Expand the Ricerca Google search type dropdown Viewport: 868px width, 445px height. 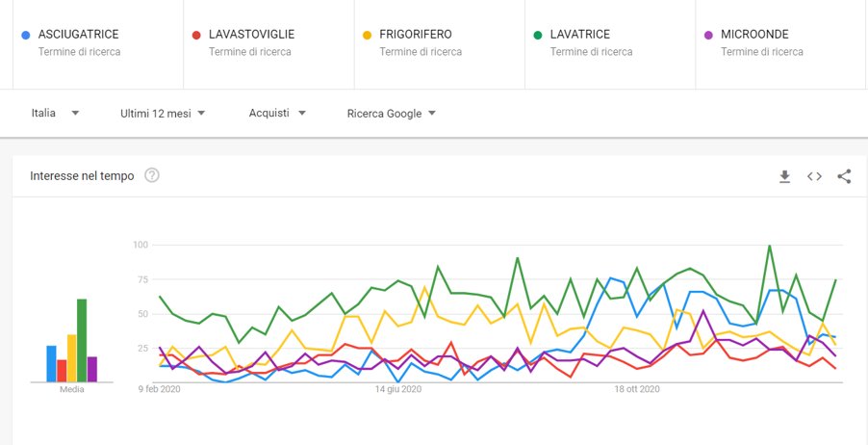[391, 114]
